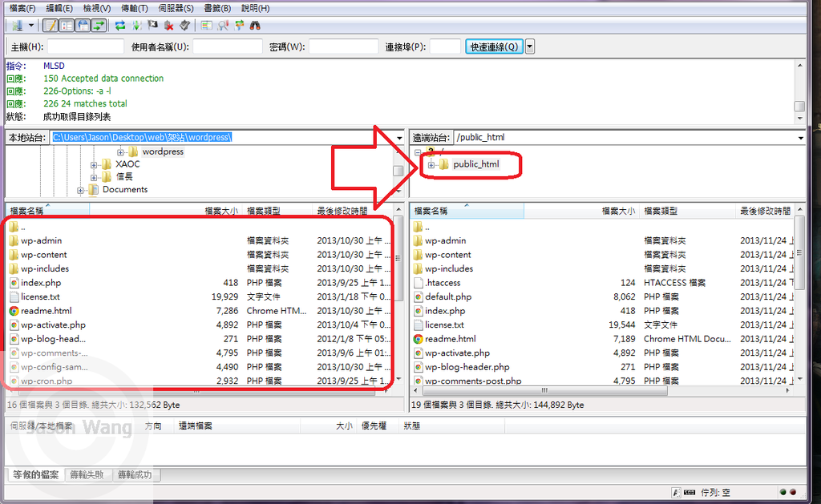Refresh the file and folder lists

[119, 25]
